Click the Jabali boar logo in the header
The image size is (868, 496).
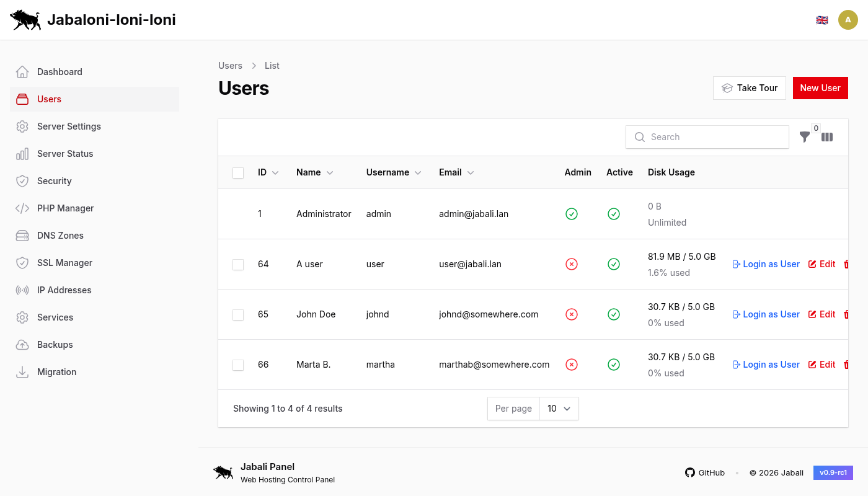point(25,19)
